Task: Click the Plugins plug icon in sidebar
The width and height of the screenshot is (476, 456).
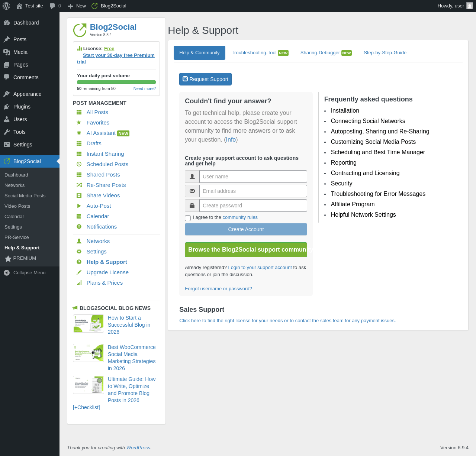Action: (x=7, y=107)
